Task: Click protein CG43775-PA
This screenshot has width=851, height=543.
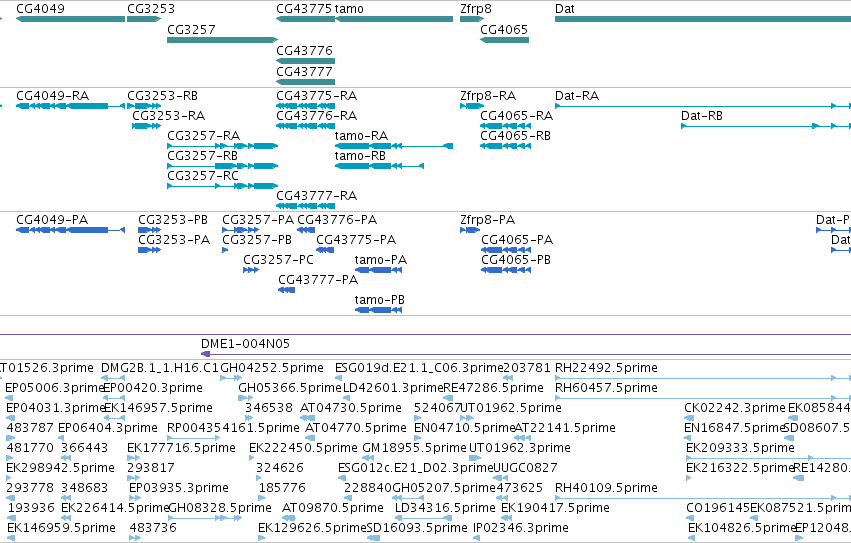Action: (x=356, y=240)
